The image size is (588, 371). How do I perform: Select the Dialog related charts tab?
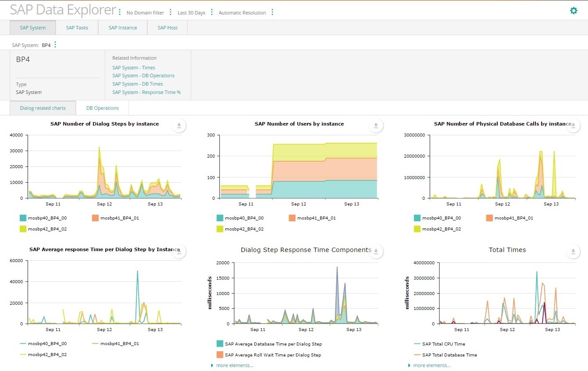tap(43, 108)
